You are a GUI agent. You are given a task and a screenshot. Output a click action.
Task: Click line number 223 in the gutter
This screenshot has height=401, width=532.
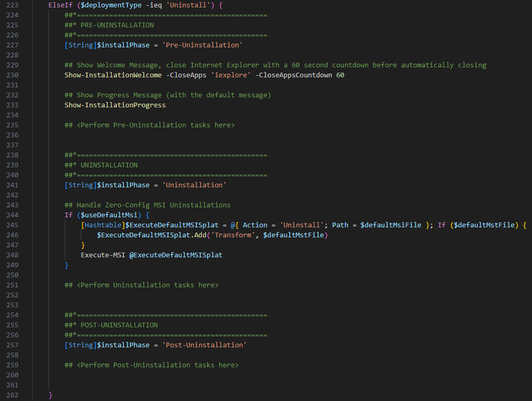pos(11,5)
